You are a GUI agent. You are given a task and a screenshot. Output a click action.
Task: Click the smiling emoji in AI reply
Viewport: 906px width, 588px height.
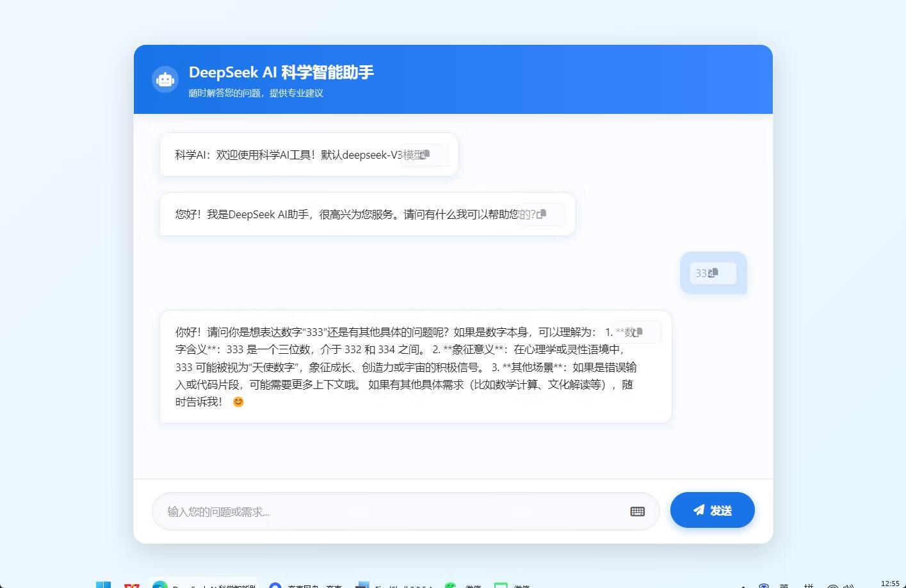click(238, 402)
